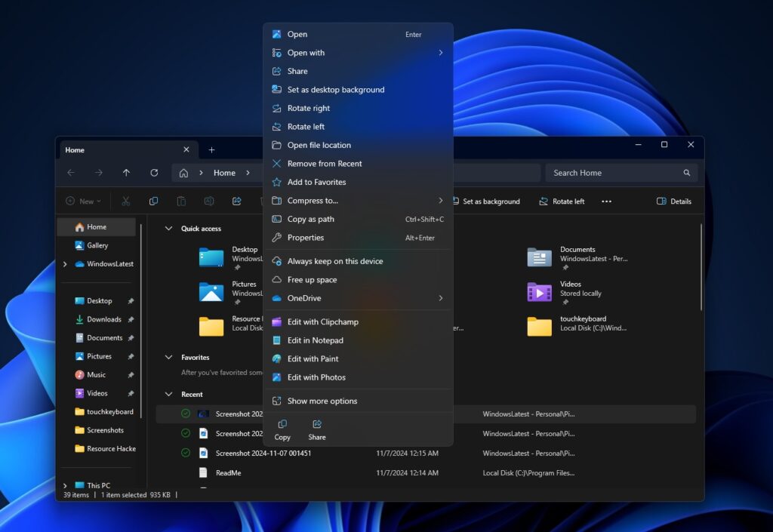Refresh the current folder view

click(x=154, y=173)
